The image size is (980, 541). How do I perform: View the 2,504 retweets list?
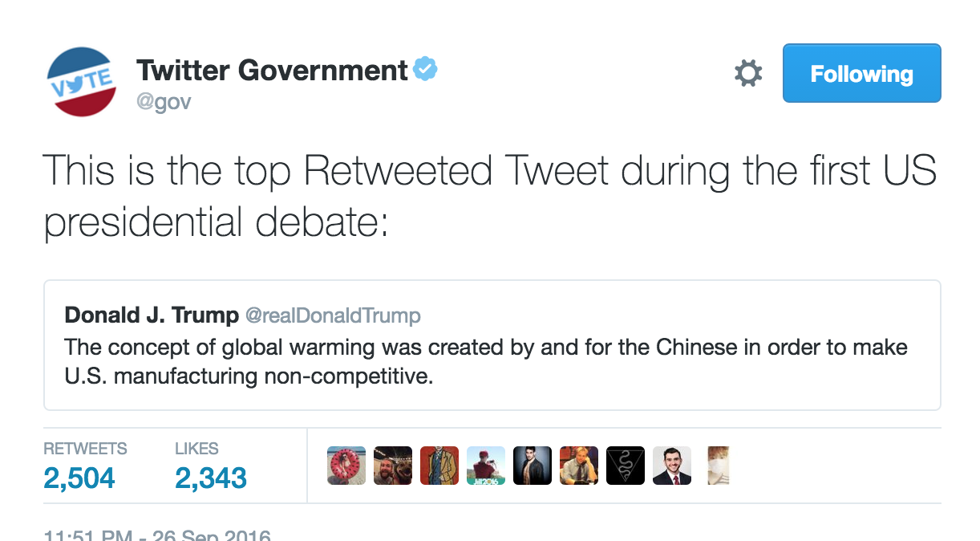click(x=79, y=478)
